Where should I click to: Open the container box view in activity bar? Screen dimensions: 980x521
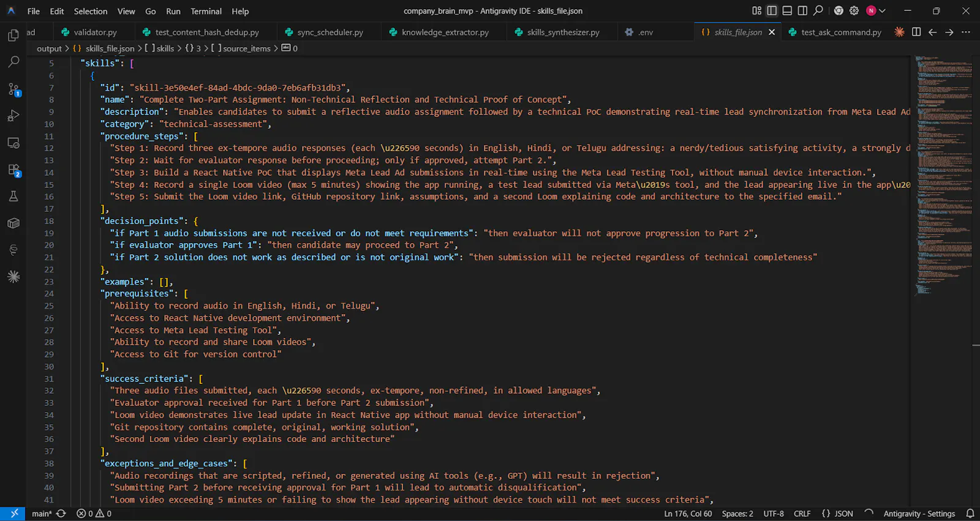coord(13,223)
